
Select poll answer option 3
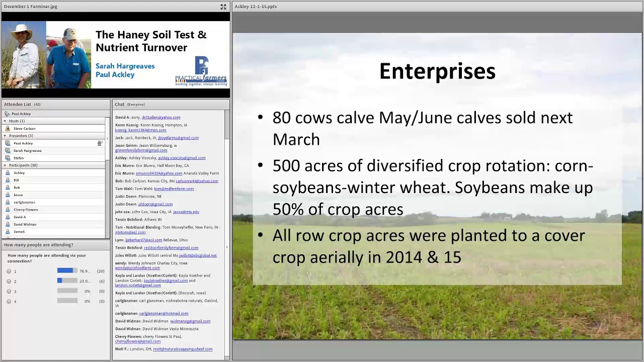click(9, 291)
